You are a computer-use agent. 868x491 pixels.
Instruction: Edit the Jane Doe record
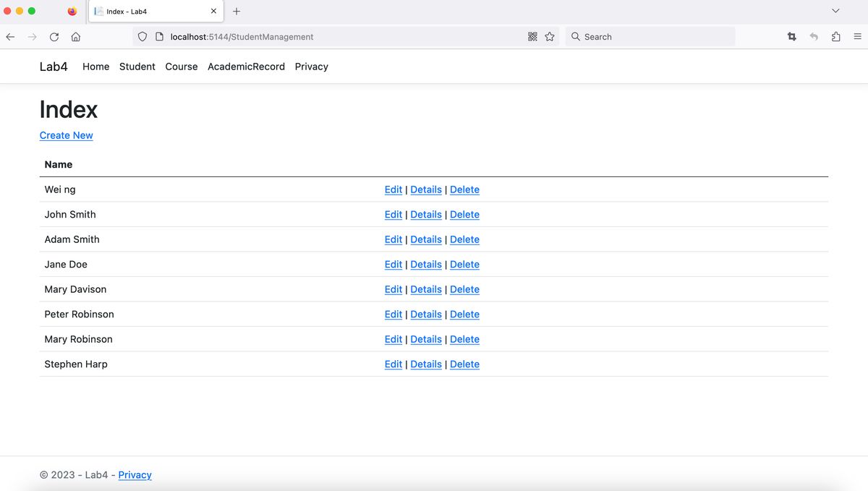pyautogui.click(x=393, y=265)
